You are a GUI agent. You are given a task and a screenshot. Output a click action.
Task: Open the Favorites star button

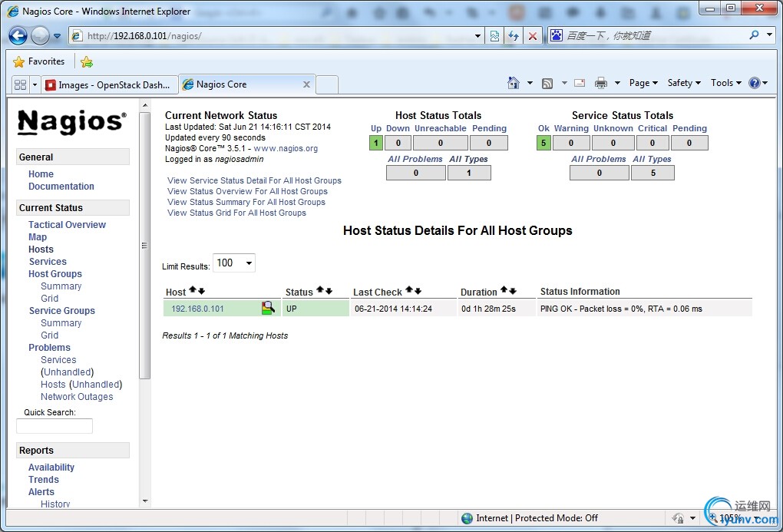pos(39,61)
